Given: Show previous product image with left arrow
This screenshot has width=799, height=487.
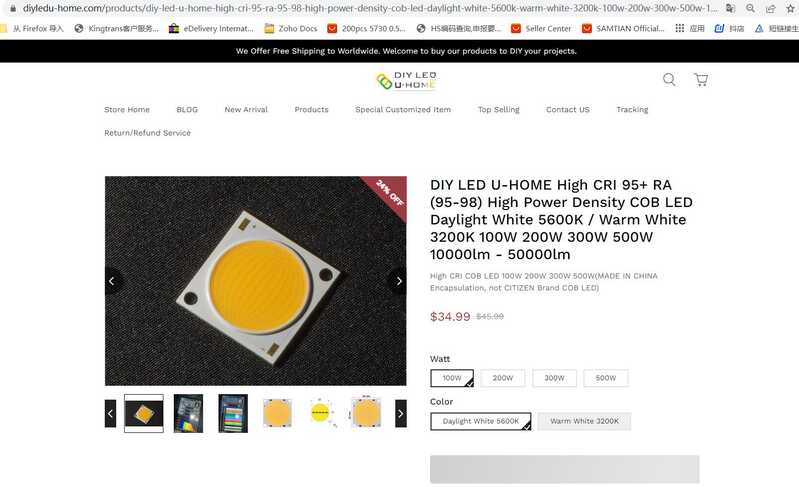Looking at the screenshot, I should tap(112, 281).
